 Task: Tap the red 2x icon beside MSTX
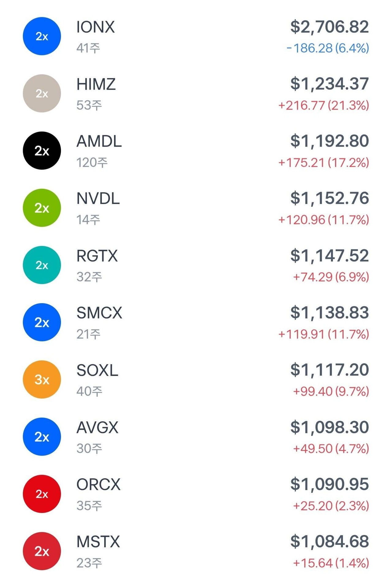(42, 551)
